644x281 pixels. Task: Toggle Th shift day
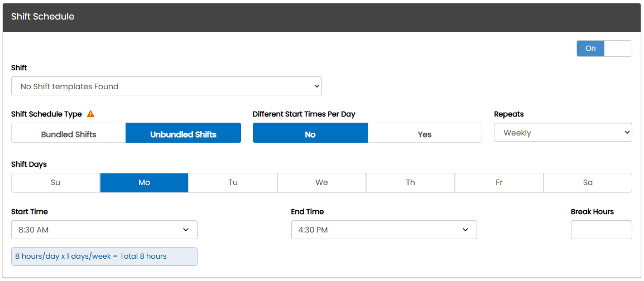pos(410,183)
